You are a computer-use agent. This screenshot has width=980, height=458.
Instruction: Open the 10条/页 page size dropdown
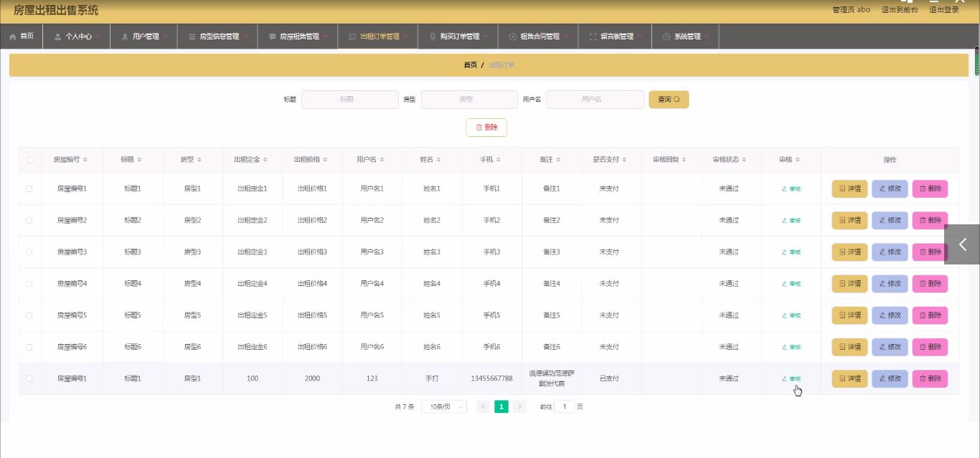[x=443, y=406]
